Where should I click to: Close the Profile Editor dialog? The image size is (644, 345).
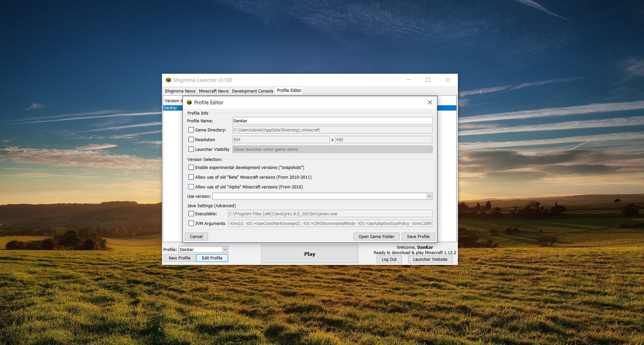click(x=430, y=102)
